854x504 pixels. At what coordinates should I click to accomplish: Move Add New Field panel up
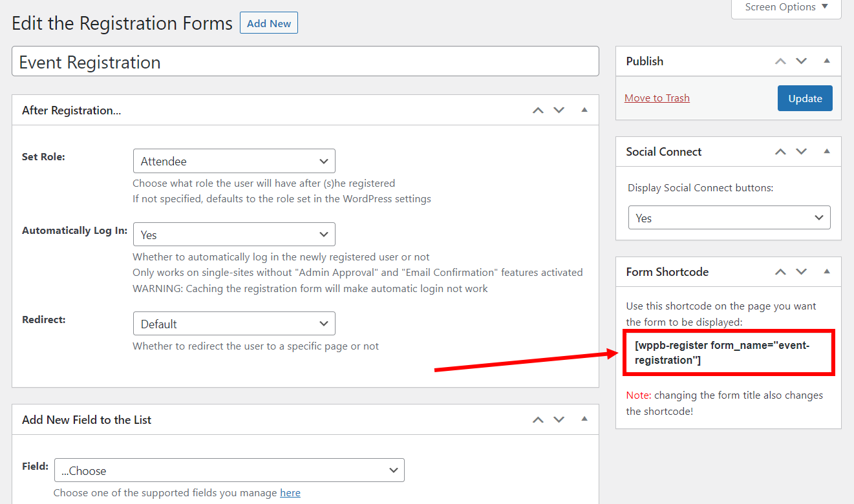538,420
